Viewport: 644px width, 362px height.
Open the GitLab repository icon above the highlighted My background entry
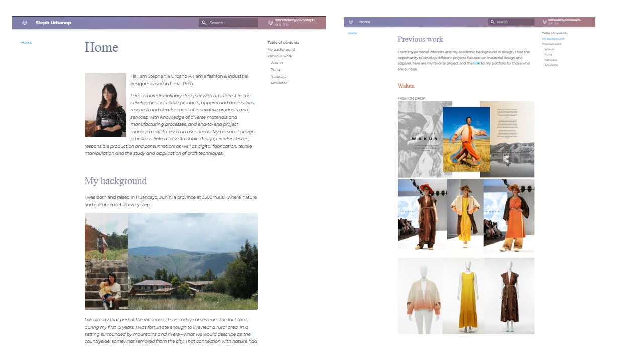[545, 22]
